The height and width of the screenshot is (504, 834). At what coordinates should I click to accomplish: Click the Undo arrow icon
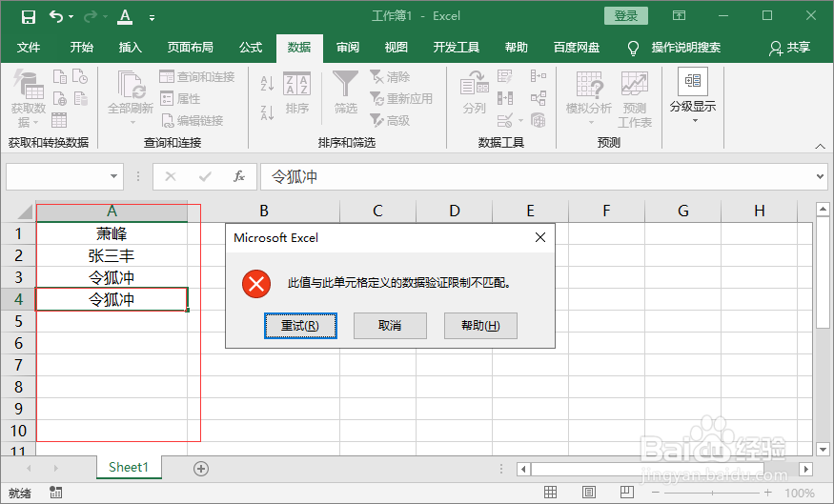(56, 16)
